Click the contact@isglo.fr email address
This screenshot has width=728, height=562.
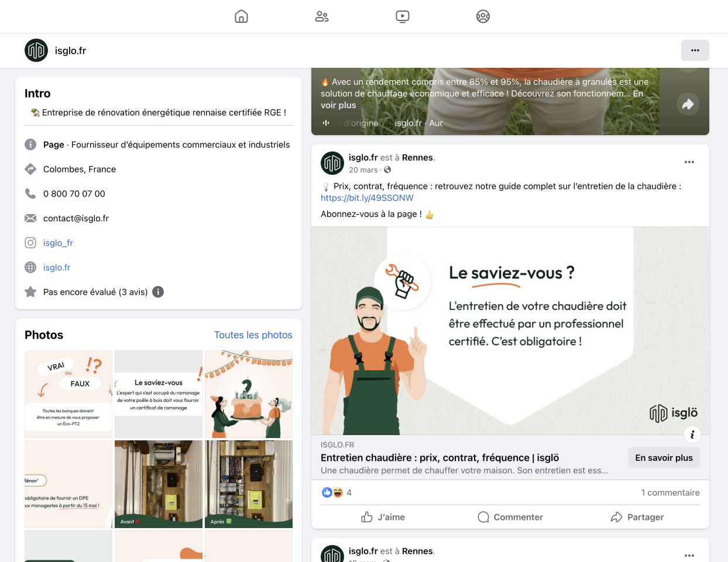(76, 218)
